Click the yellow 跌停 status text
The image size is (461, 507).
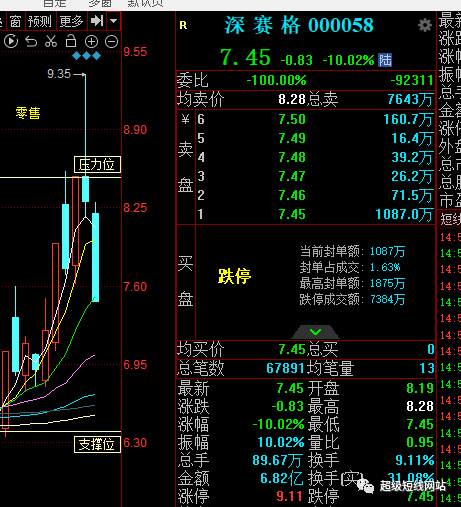tap(234, 276)
